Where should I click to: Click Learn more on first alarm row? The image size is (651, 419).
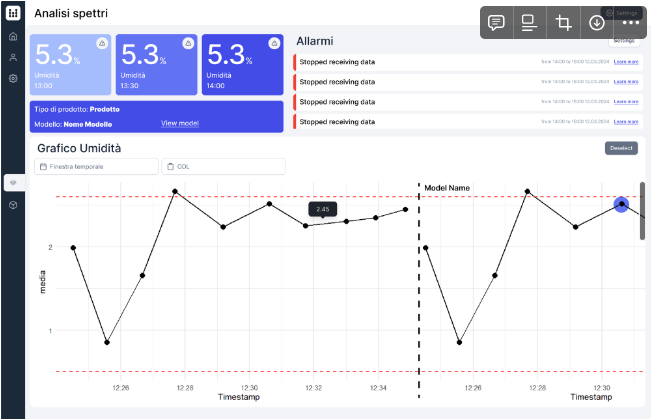click(x=626, y=62)
